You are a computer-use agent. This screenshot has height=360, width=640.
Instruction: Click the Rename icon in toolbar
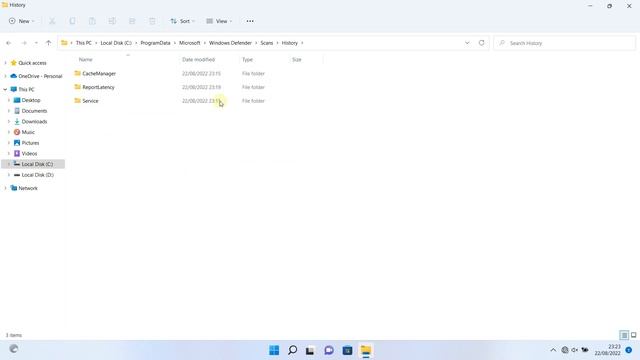click(112, 21)
